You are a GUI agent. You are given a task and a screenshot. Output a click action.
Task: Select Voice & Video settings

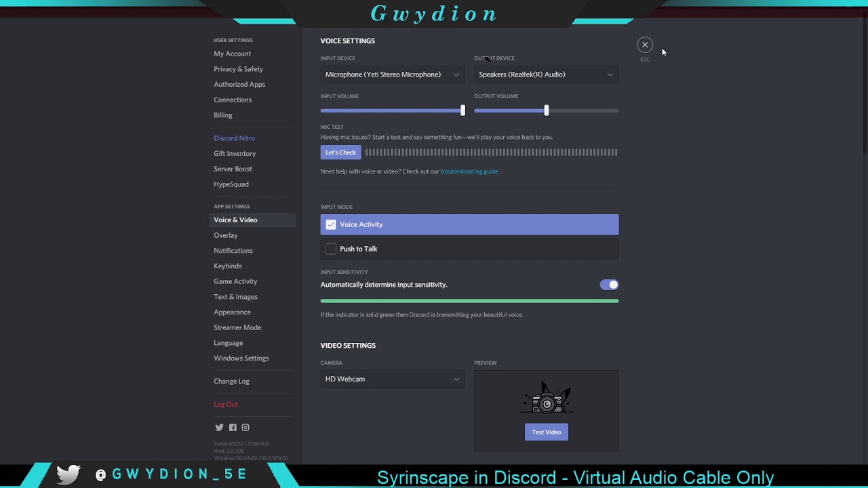click(252, 220)
